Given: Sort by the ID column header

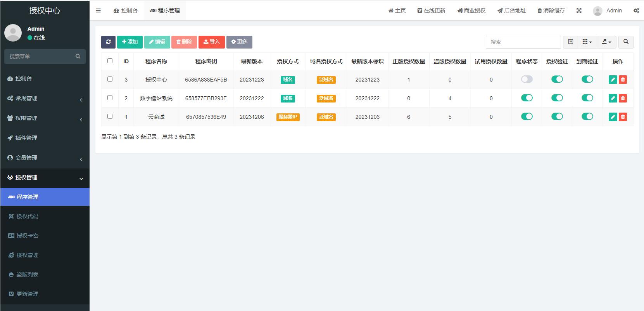Looking at the screenshot, I should 126,61.
